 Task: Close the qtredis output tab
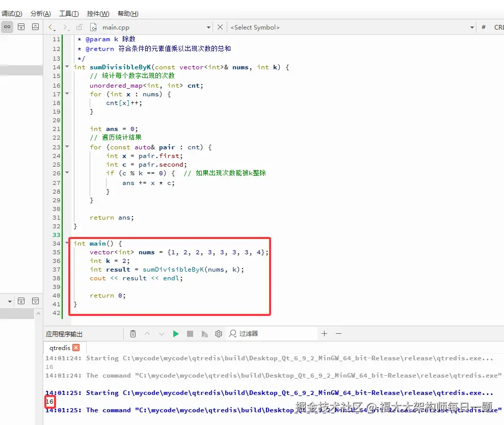click(76, 348)
